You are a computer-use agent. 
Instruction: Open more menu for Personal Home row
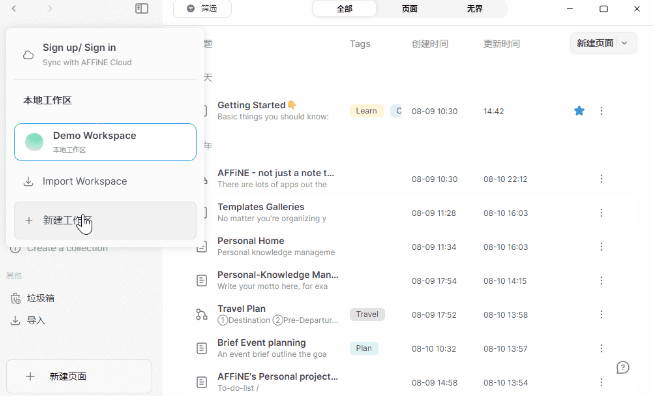click(x=601, y=247)
